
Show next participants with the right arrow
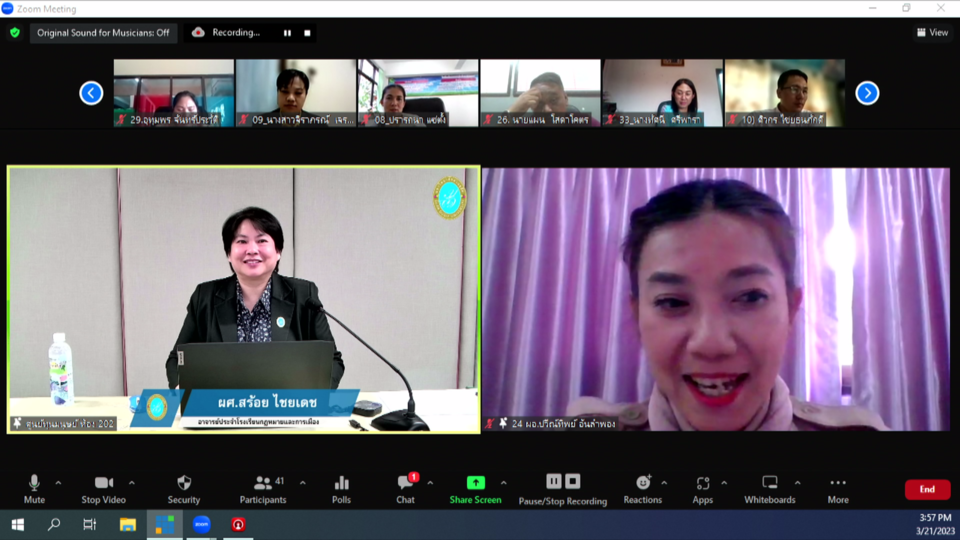pyautogui.click(x=867, y=93)
